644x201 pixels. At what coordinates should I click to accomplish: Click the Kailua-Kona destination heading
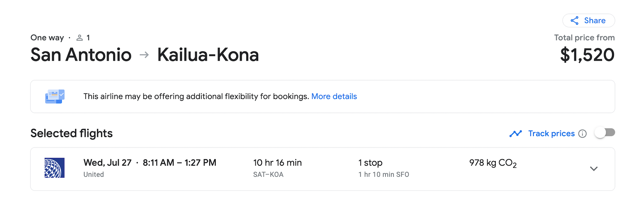pyautogui.click(x=208, y=55)
